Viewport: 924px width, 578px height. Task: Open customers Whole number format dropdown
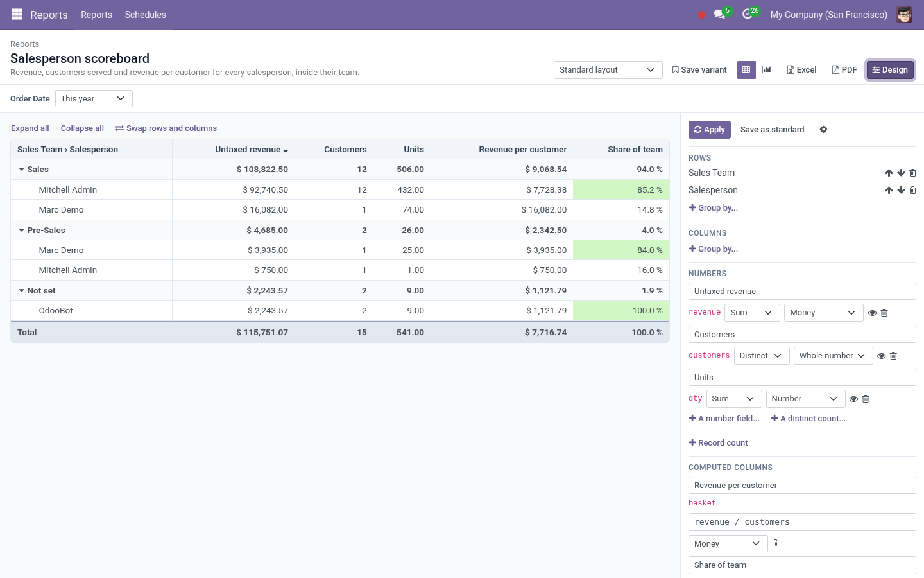pyautogui.click(x=833, y=356)
